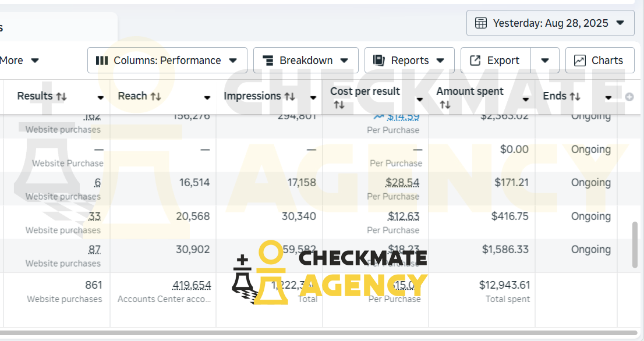The image size is (644, 341).
Task: Click the Export button
Action: (x=496, y=61)
